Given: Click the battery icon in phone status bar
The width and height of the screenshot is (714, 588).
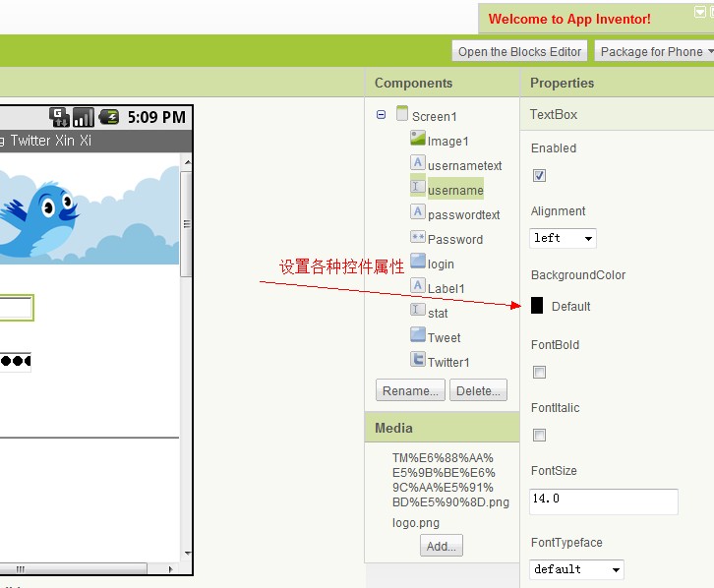Looking at the screenshot, I should click(x=109, y=117).
